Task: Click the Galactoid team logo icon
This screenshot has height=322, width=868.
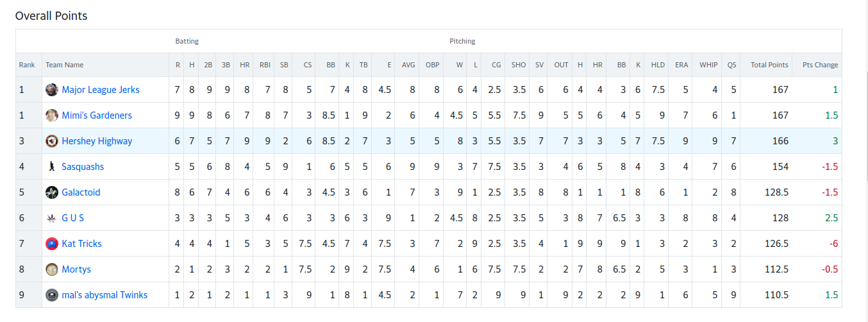Action: click(x=52, y=192)
